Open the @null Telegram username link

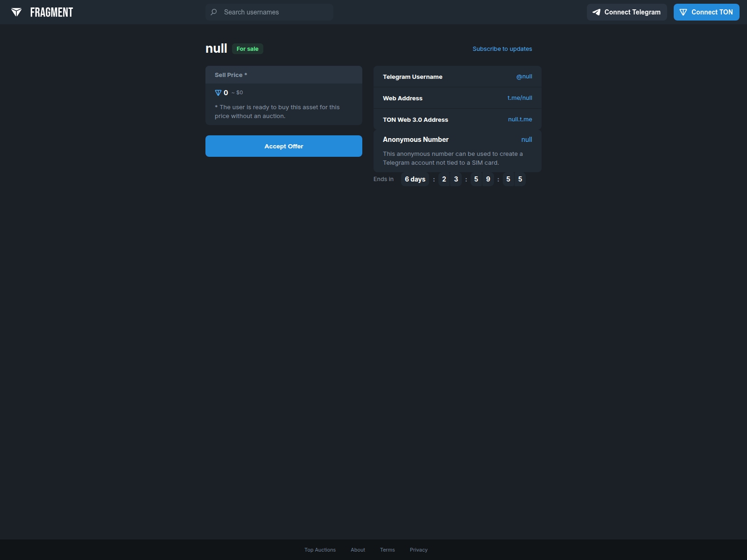coord(524,77)
